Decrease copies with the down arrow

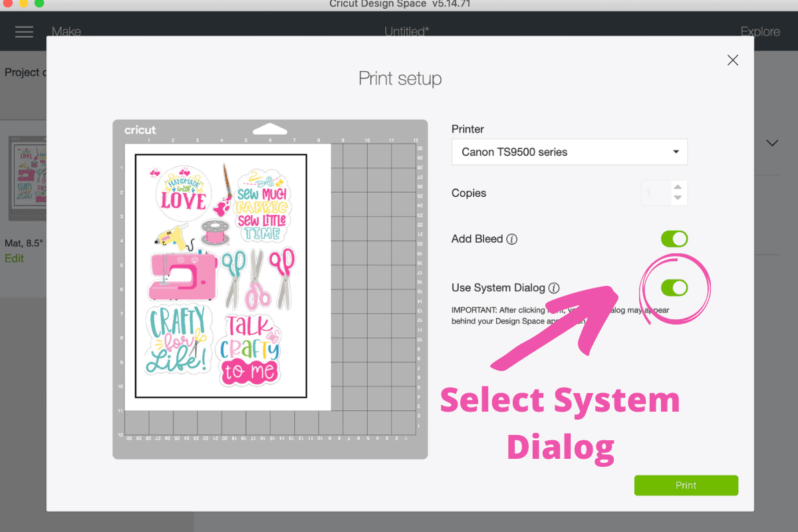pos(678,198)
